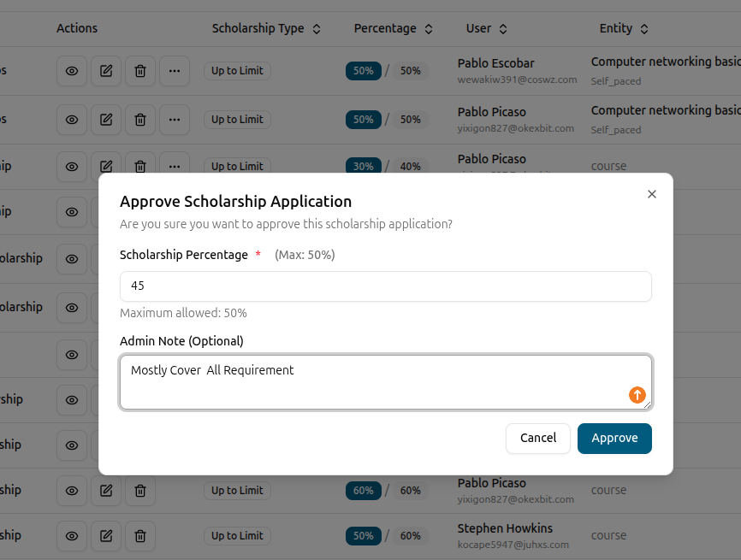View Stephen Howkins' application eye icon
Image resolution: width=741 pixels, height=560 pixels.
pyautogui.click(x=72, y=536)
